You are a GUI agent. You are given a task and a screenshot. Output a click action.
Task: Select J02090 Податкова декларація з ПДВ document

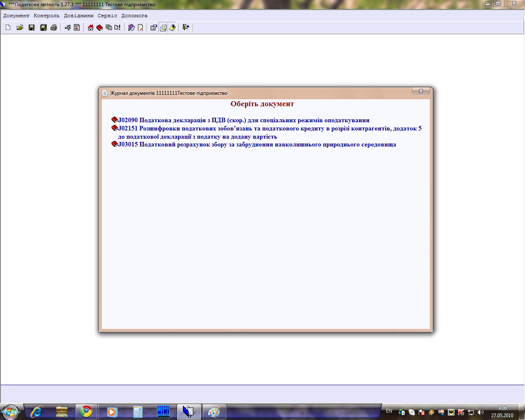(x=244, y=120)
